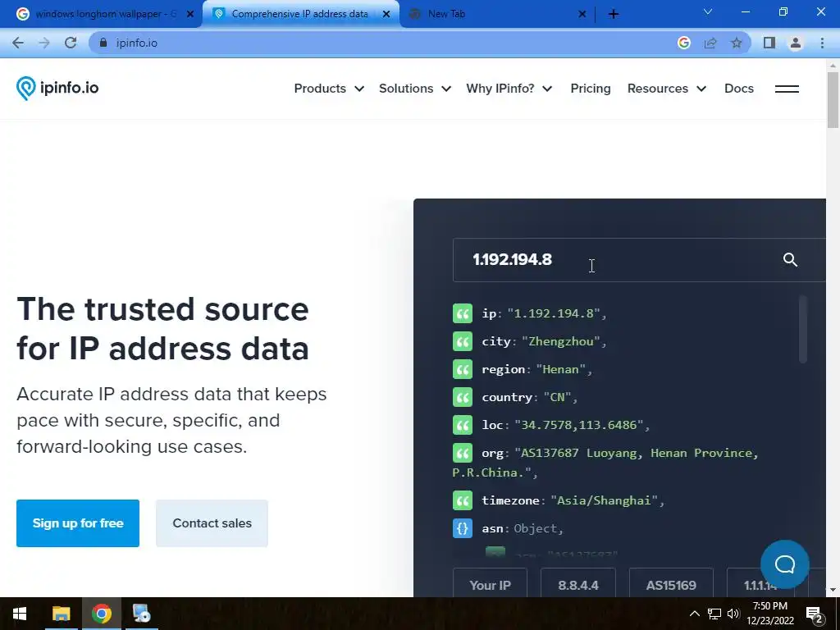The width and height of the screenshot is (840, 630).
Task: Toggle the browser side panel
Action: coord(769,43)
